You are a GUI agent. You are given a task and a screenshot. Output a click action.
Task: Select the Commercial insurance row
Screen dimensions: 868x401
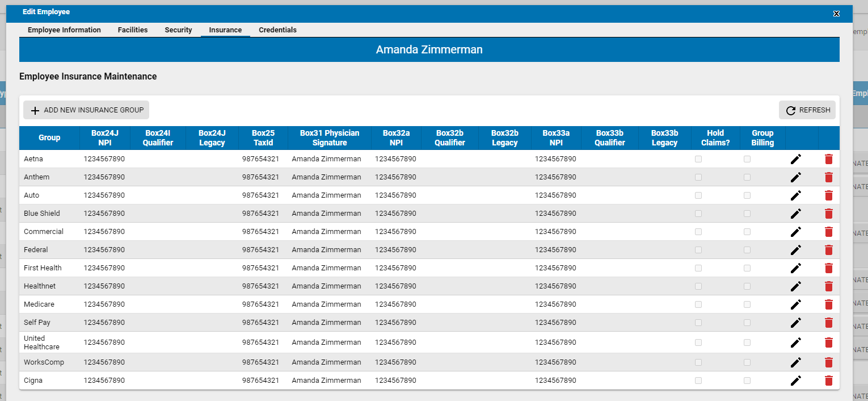[x=43, y=232]
